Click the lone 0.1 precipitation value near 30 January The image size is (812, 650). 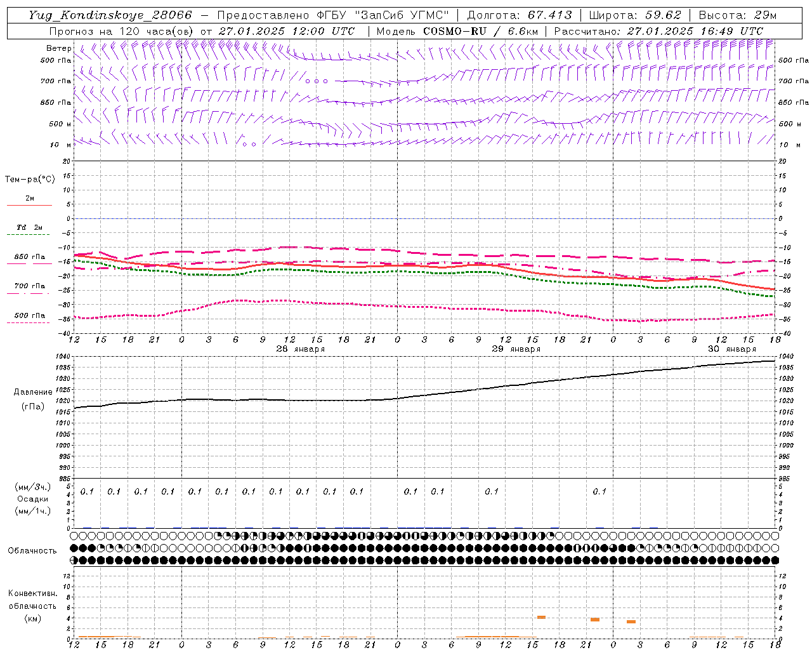pos(599,491)
